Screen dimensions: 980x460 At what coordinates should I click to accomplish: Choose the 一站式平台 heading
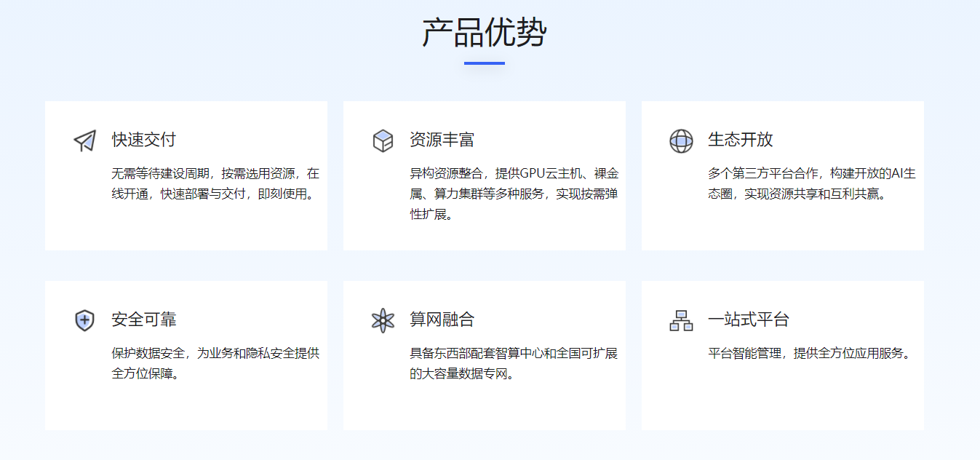[749, 320]
